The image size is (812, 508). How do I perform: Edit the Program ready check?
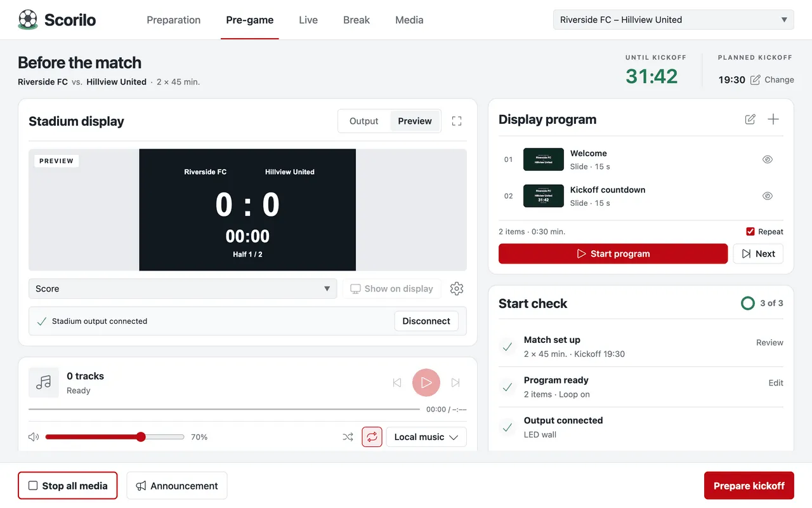coord(776,383)
